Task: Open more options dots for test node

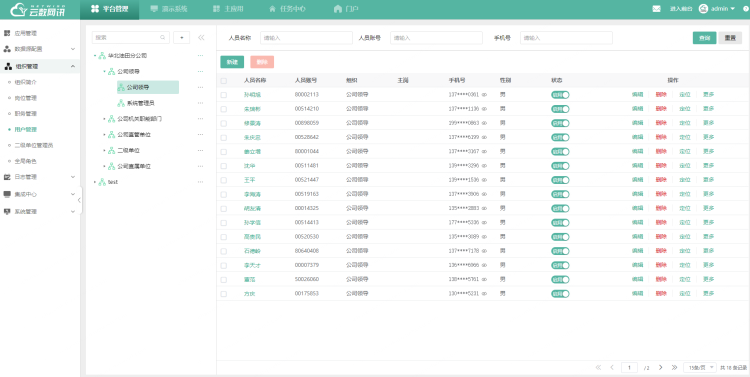Action: click(x=200, y=182)
